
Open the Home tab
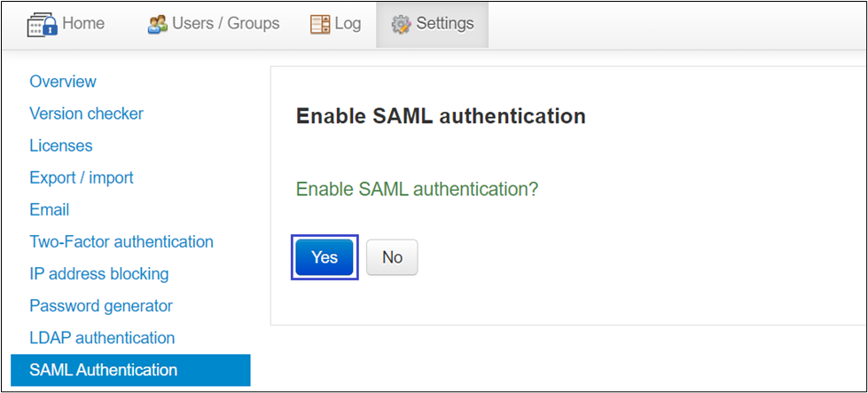84,24
